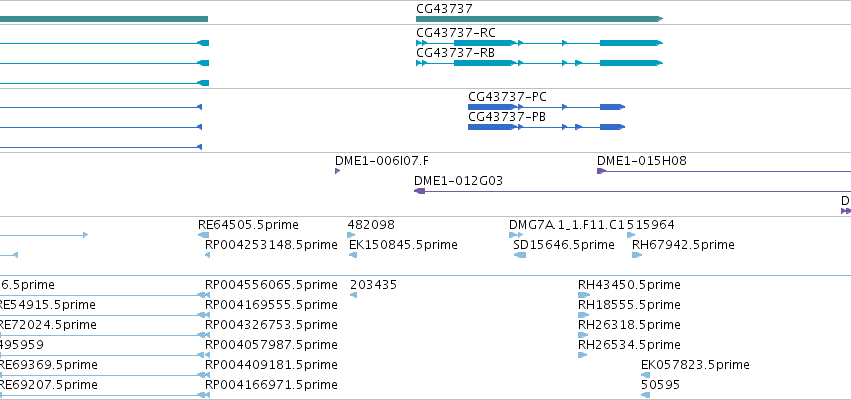Select EST RP004556065.5prime

tap(271, 285)
